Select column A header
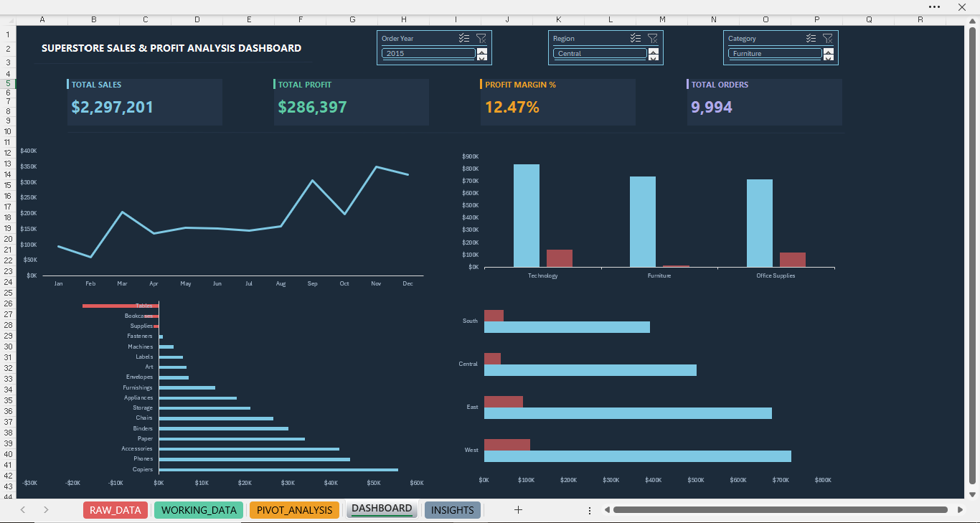This screenshot has width=980, height=523. tap(42, 20)
